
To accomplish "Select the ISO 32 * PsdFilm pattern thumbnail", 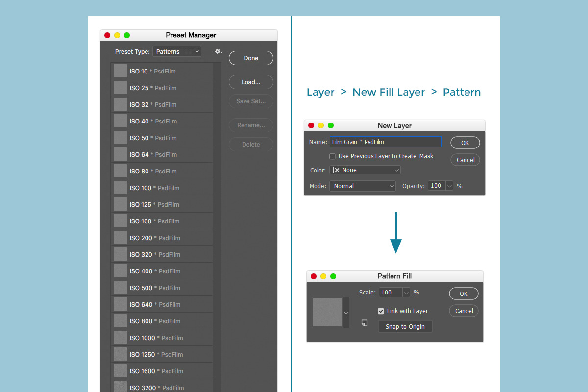I will coord(120,104).
